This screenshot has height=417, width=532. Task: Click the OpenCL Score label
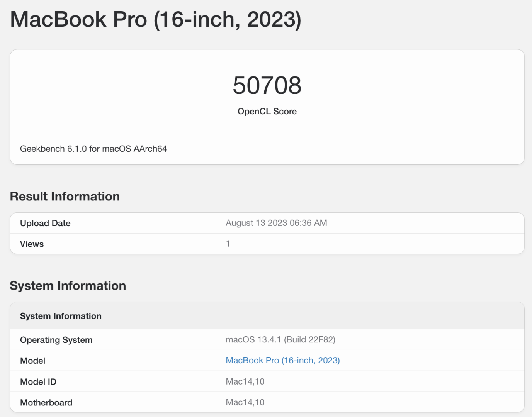click(x=267, y=111)
